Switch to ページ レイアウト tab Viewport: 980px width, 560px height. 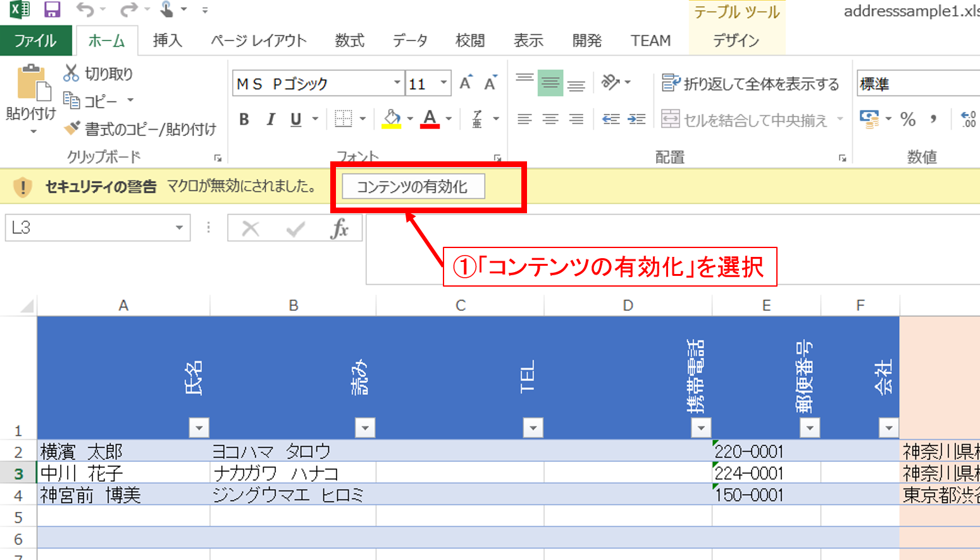coord(259,40)
